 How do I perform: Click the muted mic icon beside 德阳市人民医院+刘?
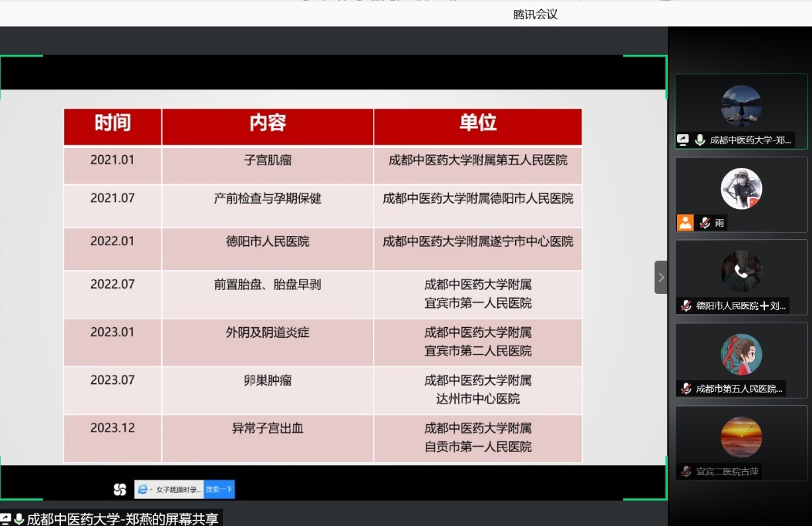tap(686, 306)
